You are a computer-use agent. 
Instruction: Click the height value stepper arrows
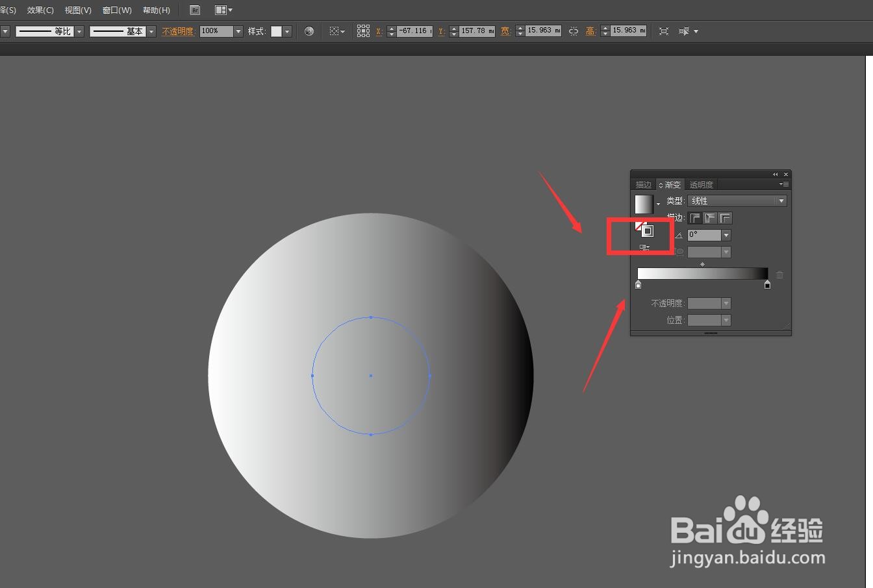click(x=605, y=31)
